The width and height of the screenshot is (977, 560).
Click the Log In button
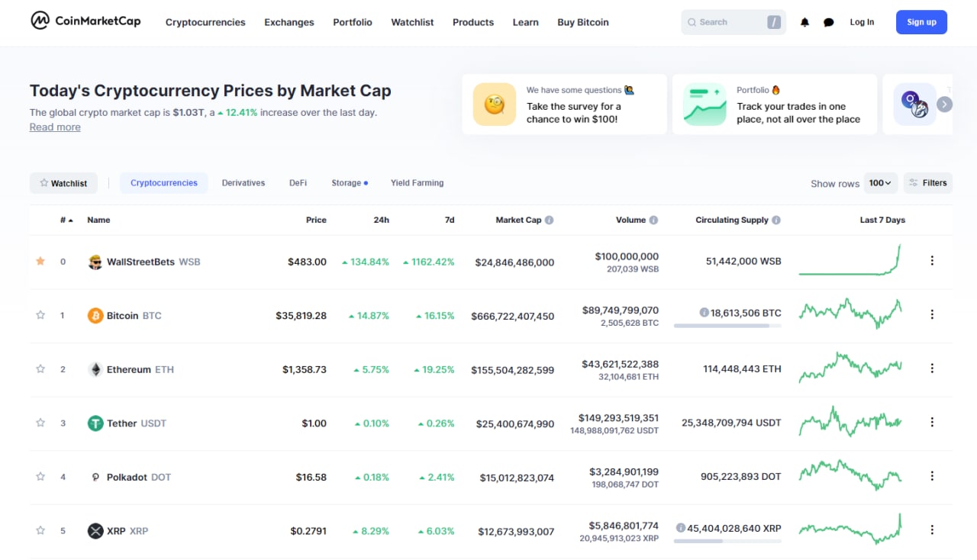point(862,22)
